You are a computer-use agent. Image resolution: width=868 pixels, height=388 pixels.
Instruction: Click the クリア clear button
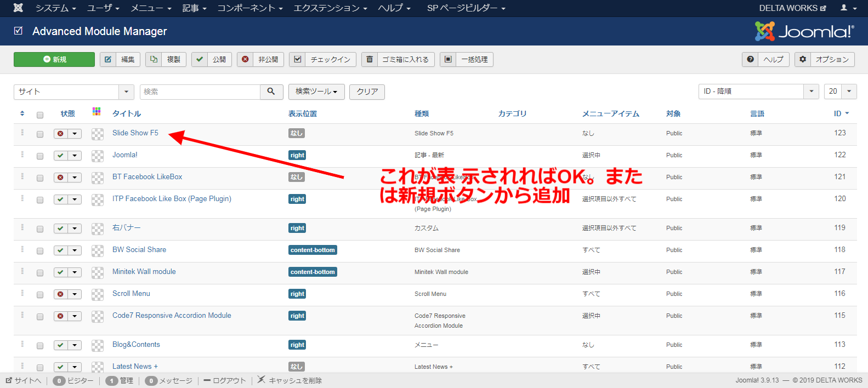coord(367,92)
